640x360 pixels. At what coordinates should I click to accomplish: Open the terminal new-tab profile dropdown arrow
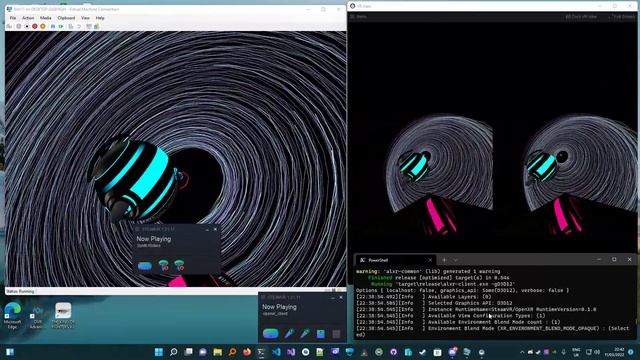[456, 260]
